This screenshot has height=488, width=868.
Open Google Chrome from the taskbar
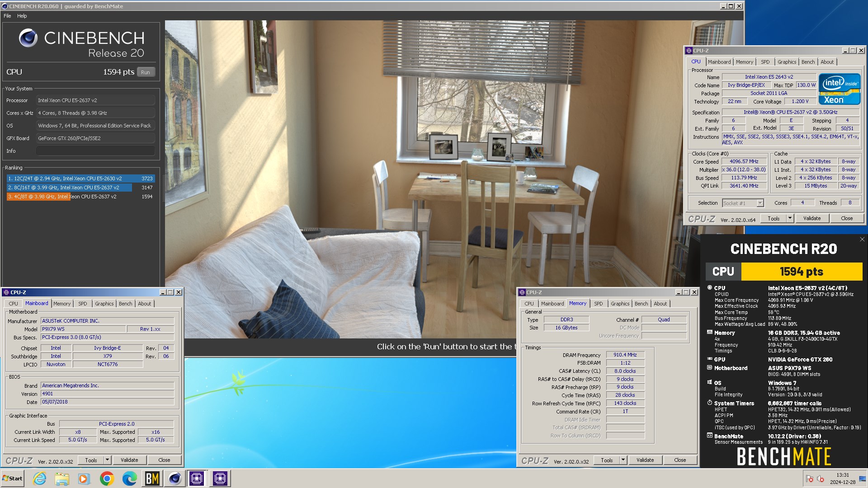pos(107,479)
